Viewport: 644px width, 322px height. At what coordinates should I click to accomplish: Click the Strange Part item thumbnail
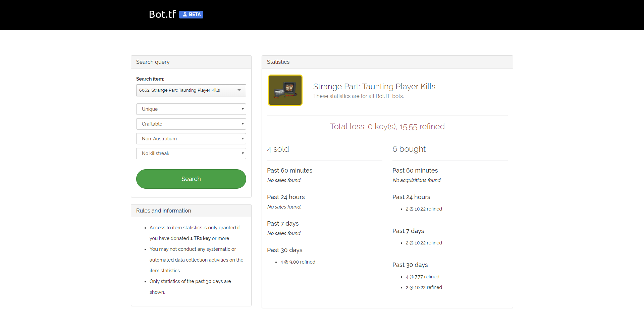(285, 90)
